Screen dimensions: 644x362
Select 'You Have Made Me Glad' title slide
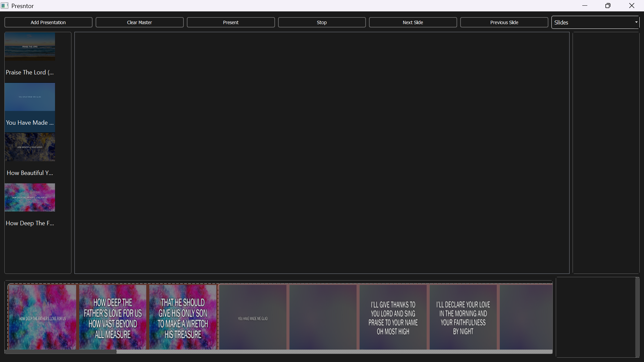(253, 317)
